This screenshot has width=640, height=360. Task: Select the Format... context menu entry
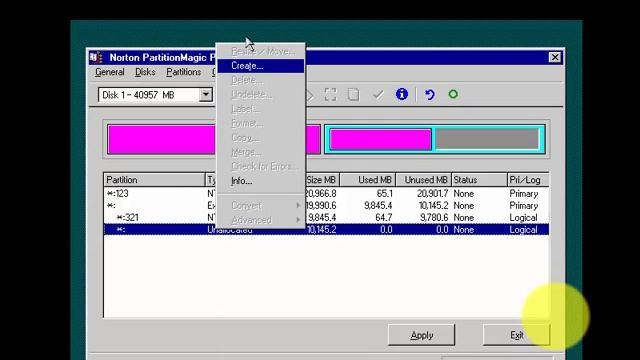tap(261, 123)
